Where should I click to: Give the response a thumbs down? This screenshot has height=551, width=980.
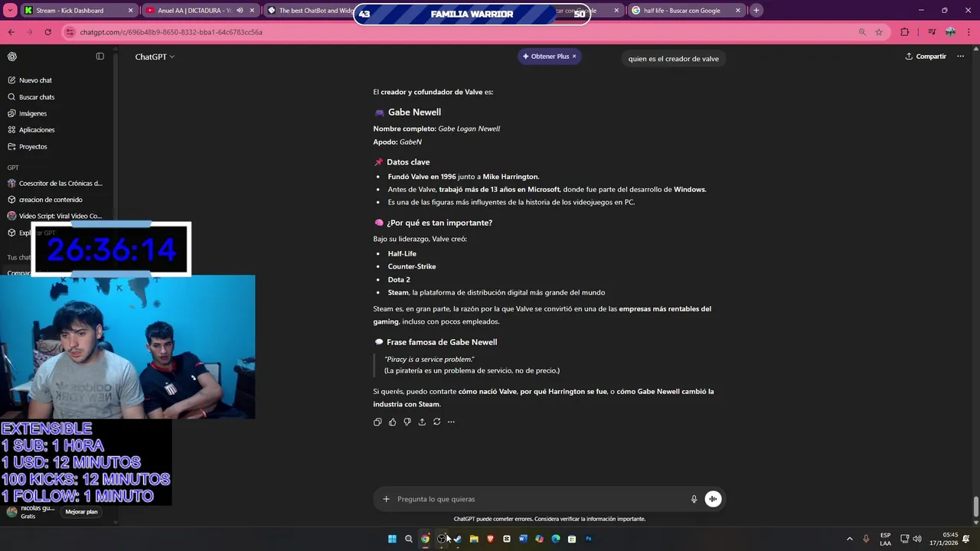(x=407, y=422)
